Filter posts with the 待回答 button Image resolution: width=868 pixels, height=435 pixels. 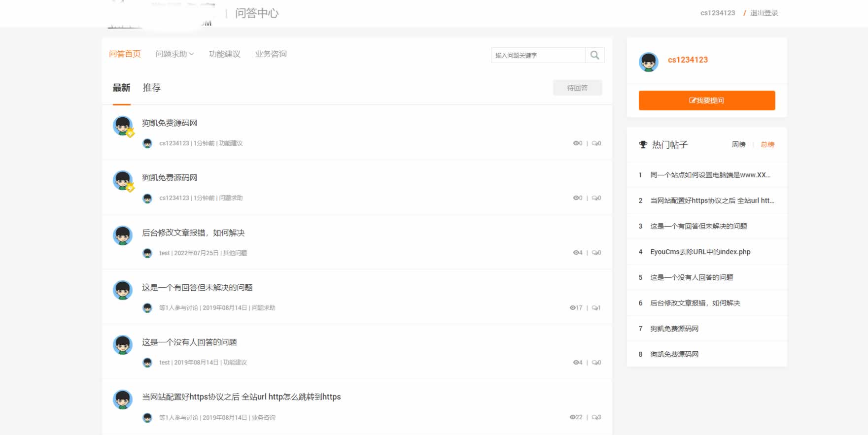click(577, 88)
